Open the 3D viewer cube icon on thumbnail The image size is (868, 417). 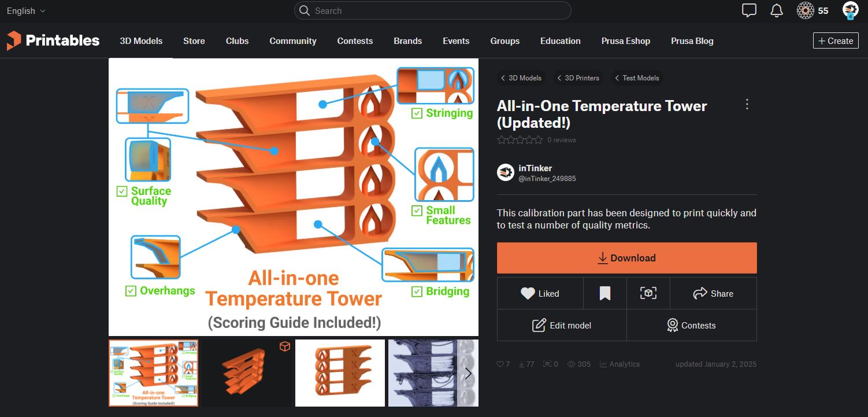[x=284, y=346]
